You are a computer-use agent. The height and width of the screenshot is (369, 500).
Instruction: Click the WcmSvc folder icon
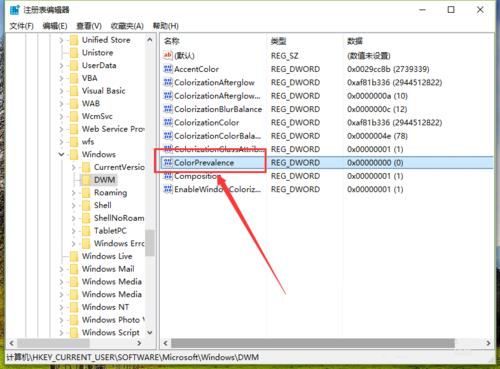point(74,116)
